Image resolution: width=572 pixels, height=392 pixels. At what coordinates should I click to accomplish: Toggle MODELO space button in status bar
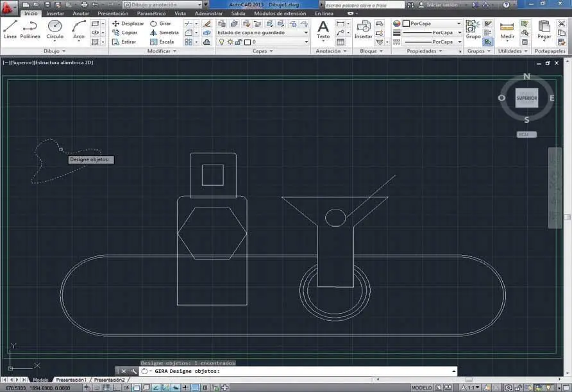(x=421, y=388)
